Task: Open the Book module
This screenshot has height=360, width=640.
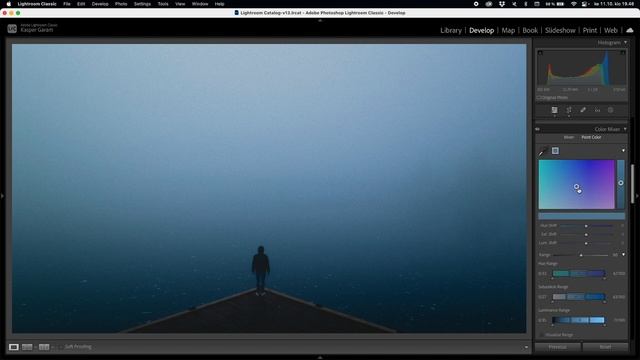Action: point(530,30)
